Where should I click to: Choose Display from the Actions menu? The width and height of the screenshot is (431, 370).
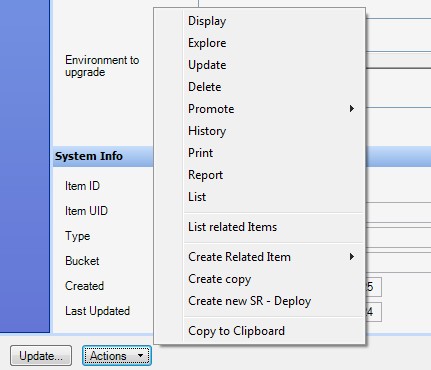click(259, 21)
